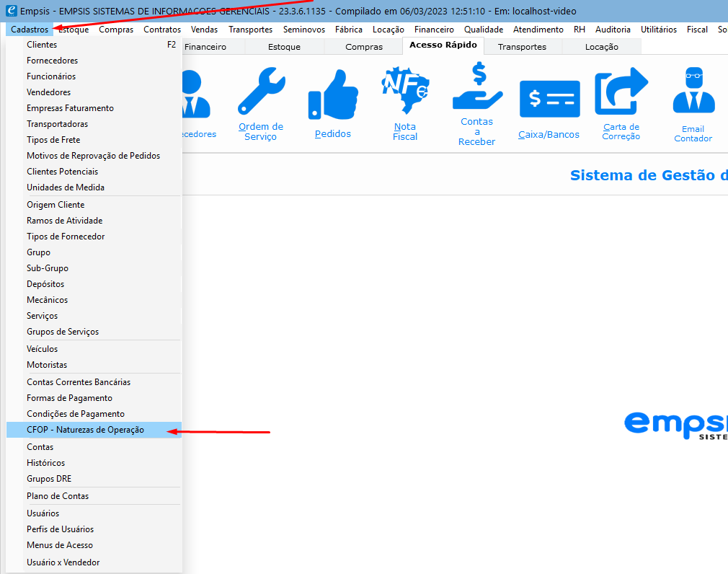Switch to the Financeiro tab
728x574 pixels.
pyautogui.click(x=213, y=46)
